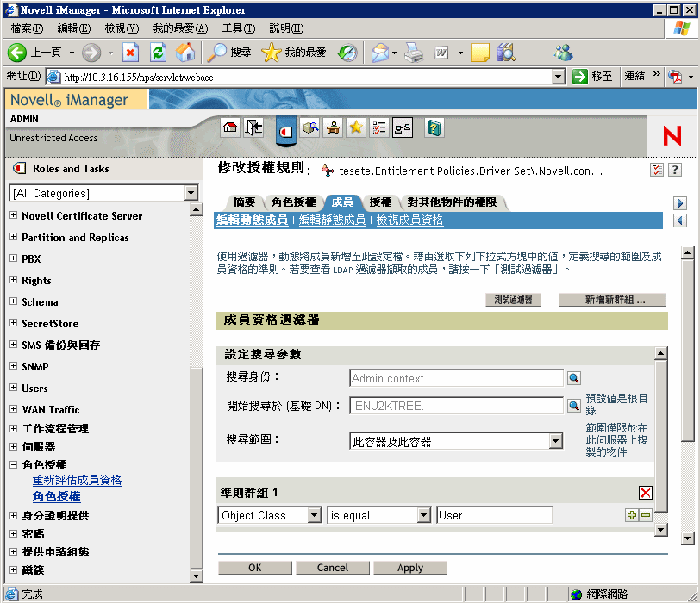Click the Monitor network icon in iManager toolbar
700x603 pixels.
[x=403, y=127]
